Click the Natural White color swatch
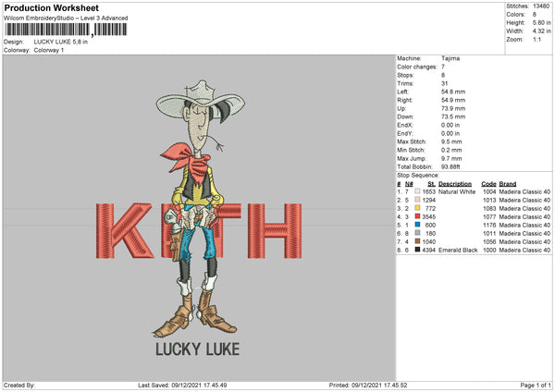The width and height of the screenshot is (555, 392). (417, 191)
